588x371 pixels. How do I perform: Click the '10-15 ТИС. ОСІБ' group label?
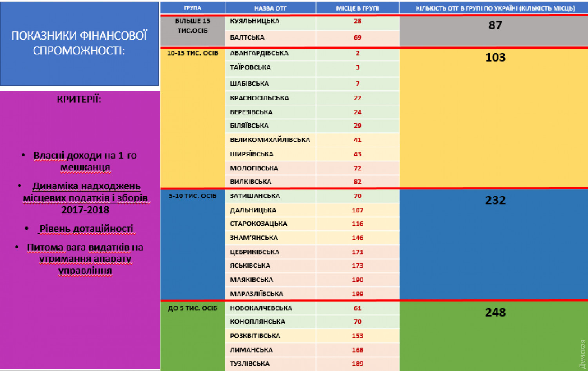tap(192, 53)
